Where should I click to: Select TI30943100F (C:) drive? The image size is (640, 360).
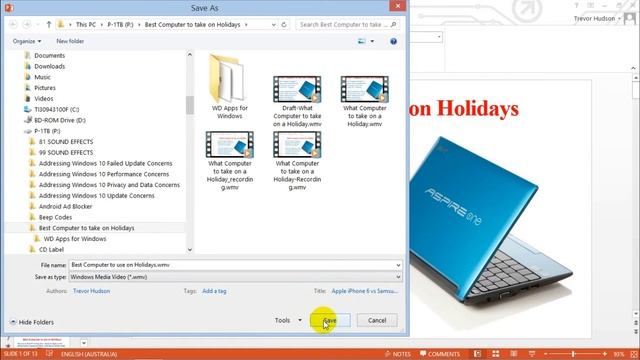[x=56, y=109]
